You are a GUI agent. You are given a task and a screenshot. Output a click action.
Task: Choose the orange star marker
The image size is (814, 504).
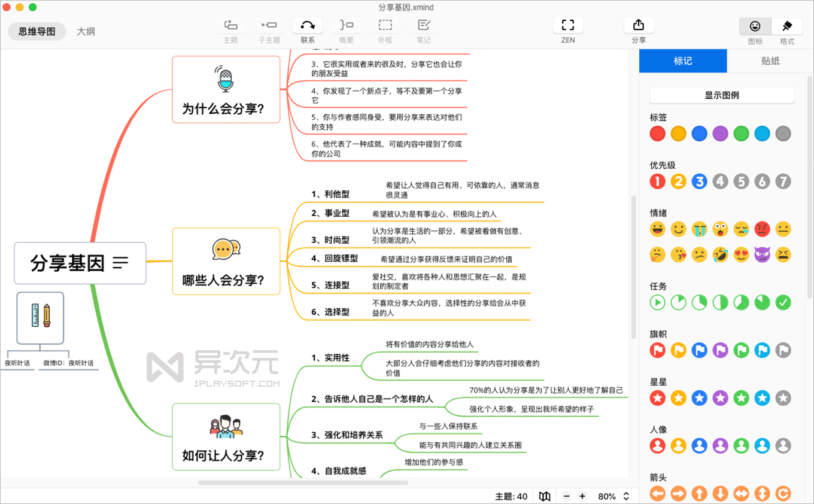click(678, 397)
